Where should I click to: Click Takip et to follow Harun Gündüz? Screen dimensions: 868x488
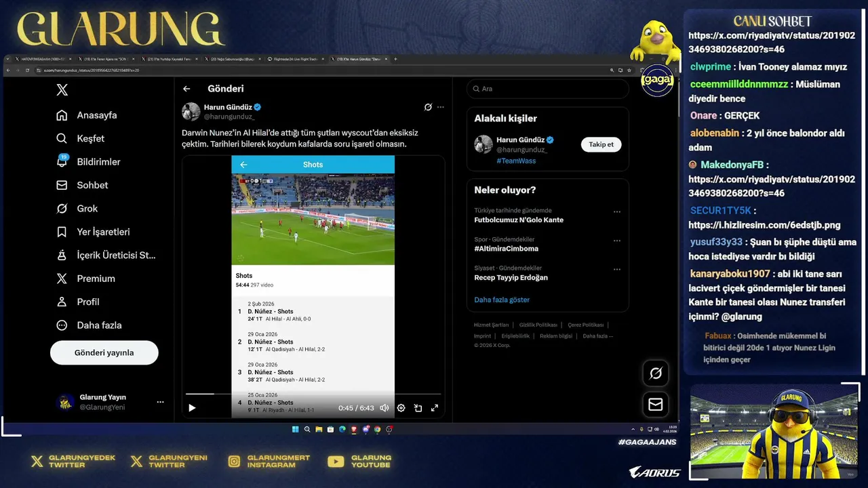[x=601, y=144]
